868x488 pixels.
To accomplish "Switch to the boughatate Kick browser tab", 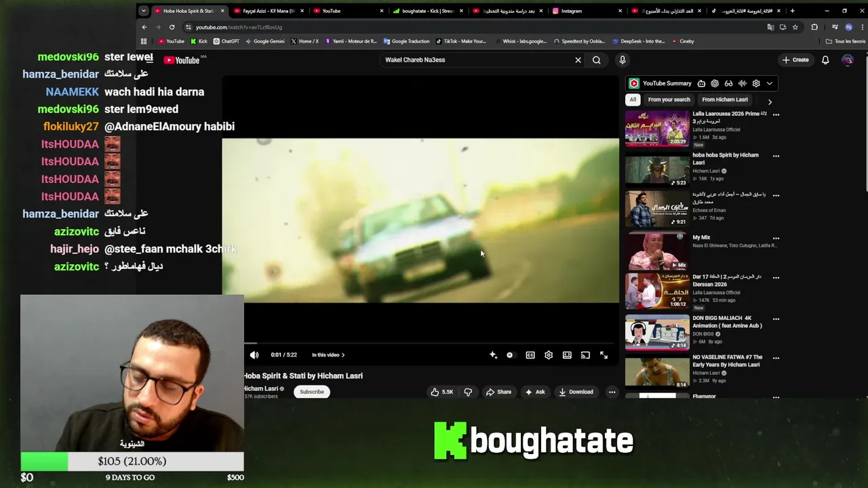I will (x=427, y=11).
